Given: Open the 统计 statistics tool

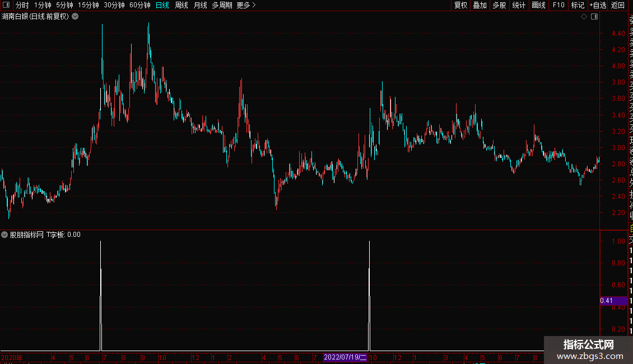Looking at the screenshot, I should 519,5.
